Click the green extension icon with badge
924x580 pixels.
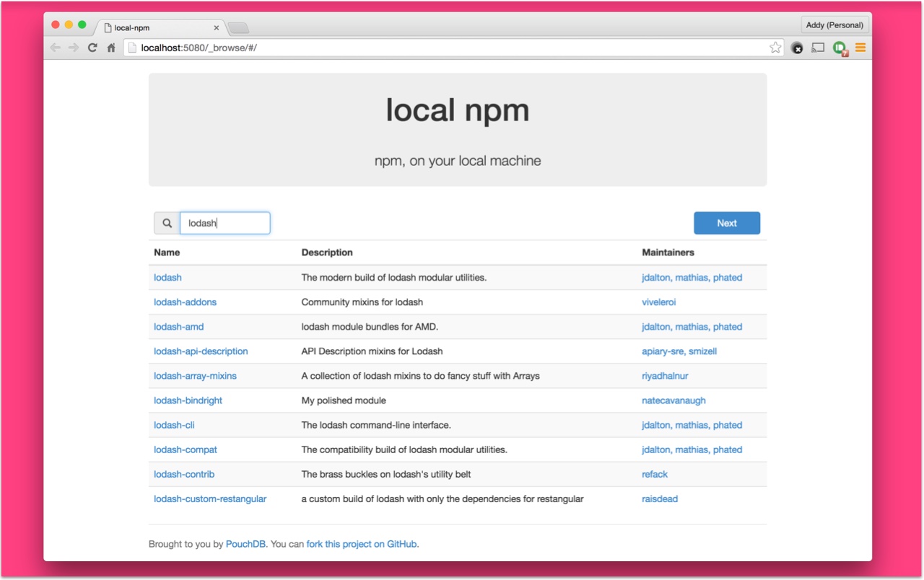[x=839, y=48]
